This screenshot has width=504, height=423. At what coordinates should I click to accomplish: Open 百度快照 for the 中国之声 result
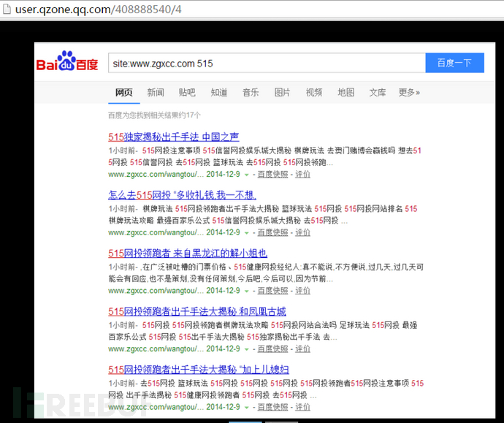click(273, 174)
